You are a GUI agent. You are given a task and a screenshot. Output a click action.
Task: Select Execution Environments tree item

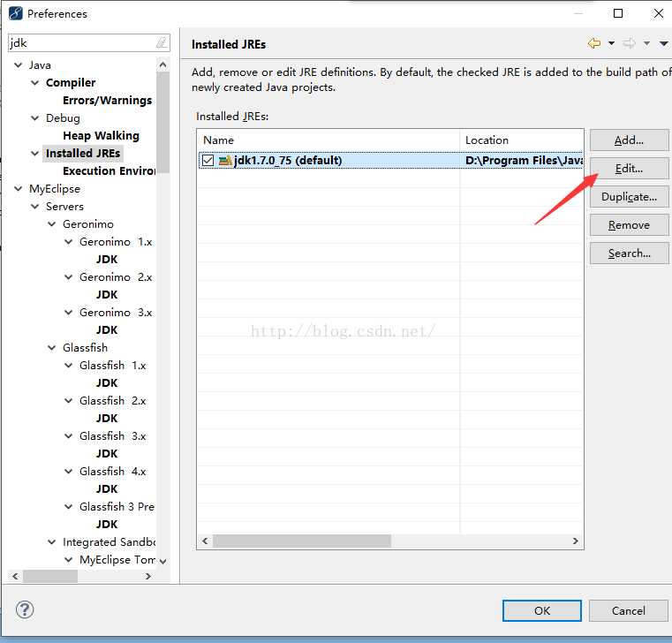pos(109,171)
